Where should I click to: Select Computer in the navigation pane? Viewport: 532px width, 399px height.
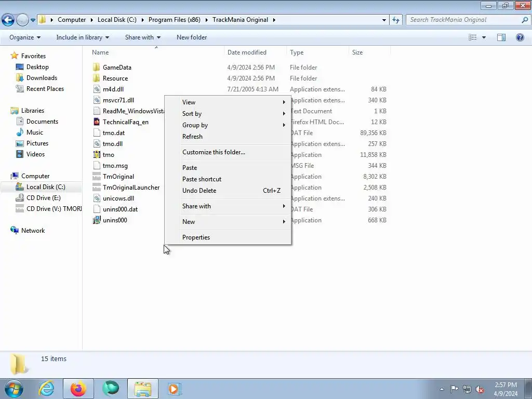point(35,176)
